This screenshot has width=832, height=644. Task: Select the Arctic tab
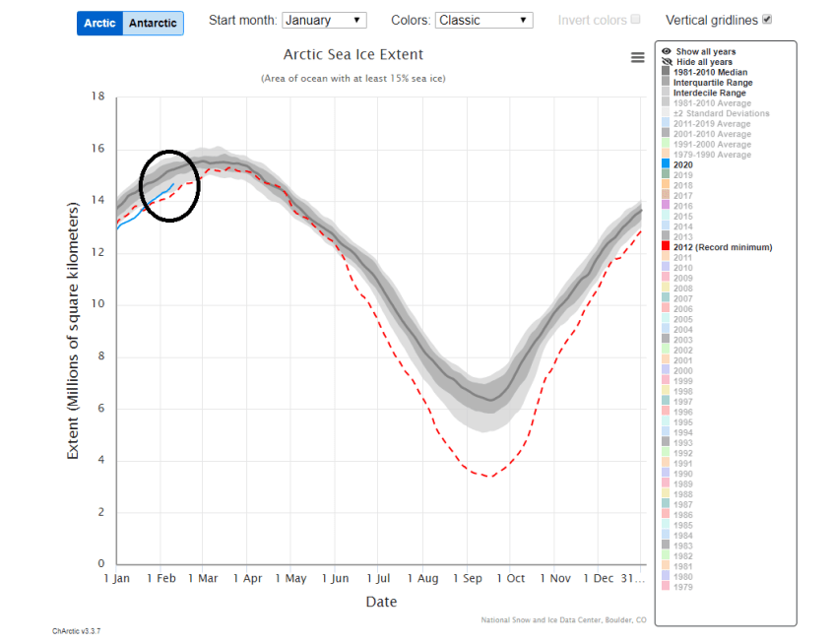(x=98, y=23)
